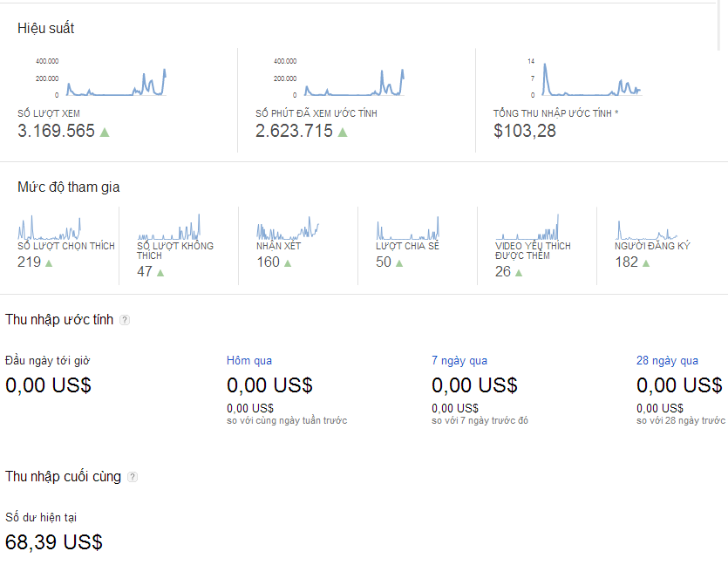Click the LƯỢT CHIA SẺ label
728x565 pixels.
(x=407, y=246)
